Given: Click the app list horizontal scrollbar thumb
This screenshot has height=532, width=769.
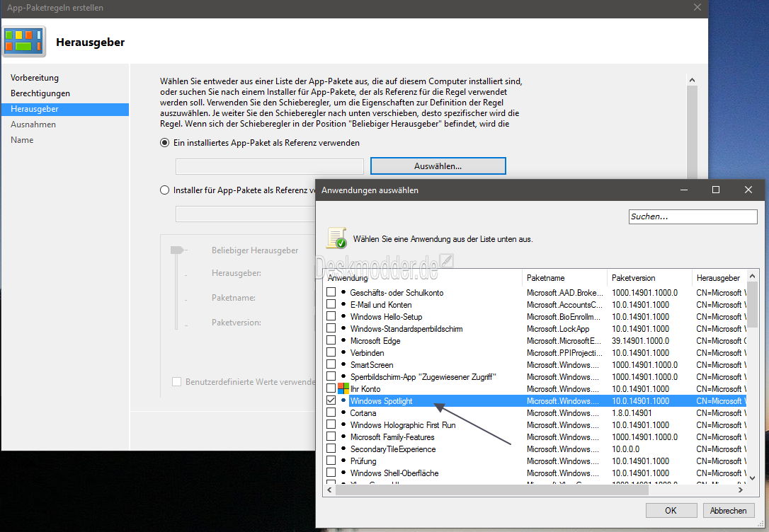Looking at the screenshot, I should 492,490.
